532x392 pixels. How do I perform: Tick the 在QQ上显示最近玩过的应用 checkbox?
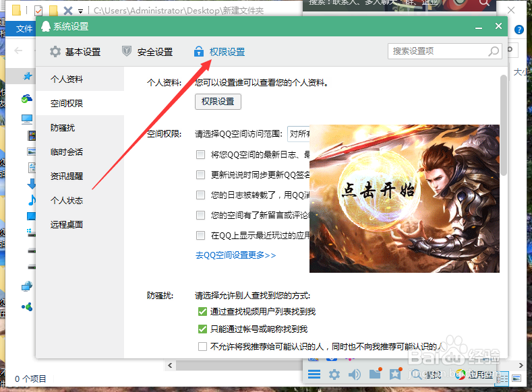(x=200, y=236)
